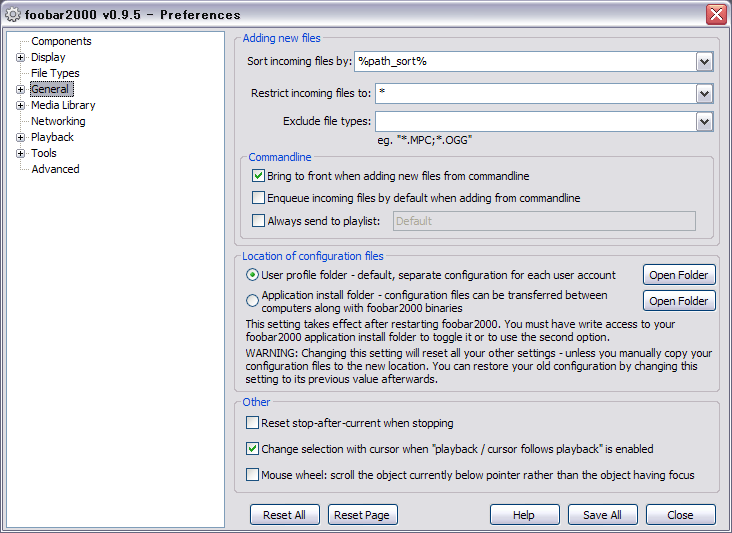Viewport: 732px width, 533px height.
Task: Expand the Playback tree node
Action: (x=20, y=137)
